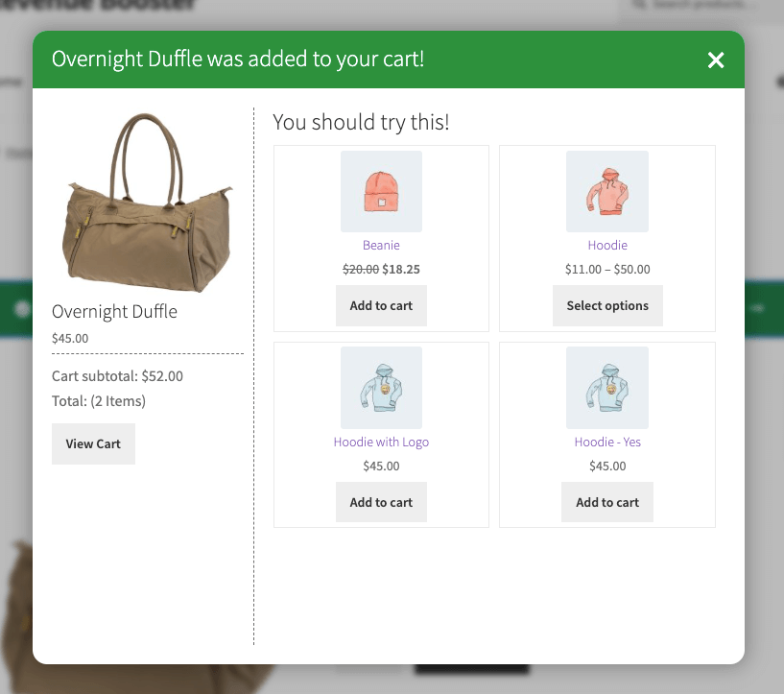Click the Beanie sale price $18.25

click(x=401, y=269)
